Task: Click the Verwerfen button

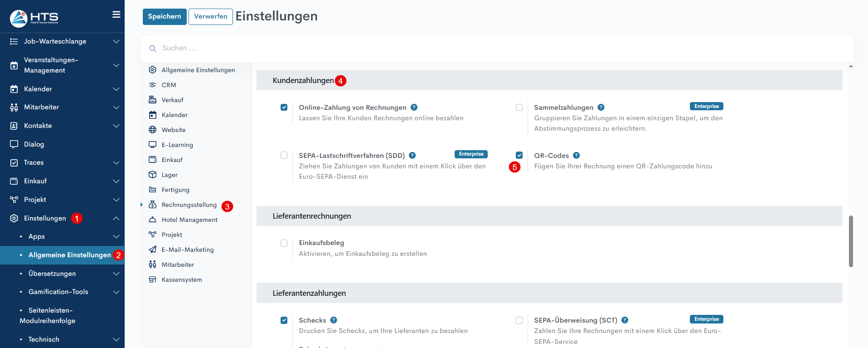Action: click(x=210, y=17)
